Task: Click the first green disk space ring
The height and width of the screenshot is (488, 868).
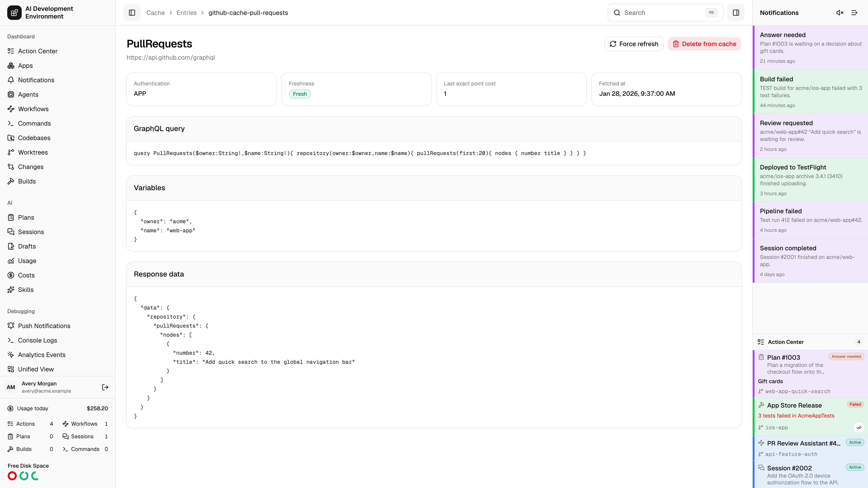Action: coord(24,476)
